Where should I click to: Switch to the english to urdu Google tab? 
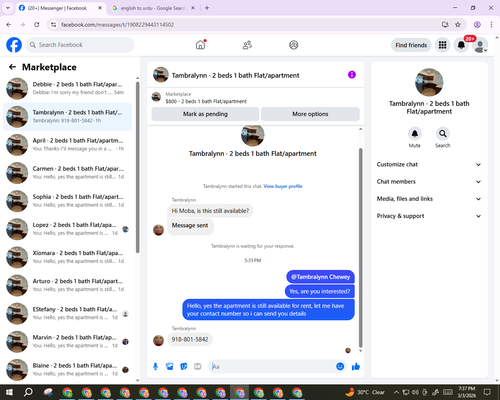click(153, 8)
